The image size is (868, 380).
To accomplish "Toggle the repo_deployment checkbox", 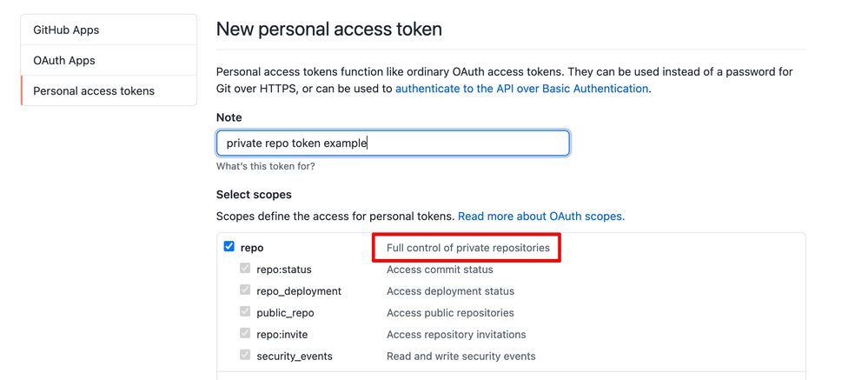I will tap(246, 290).
